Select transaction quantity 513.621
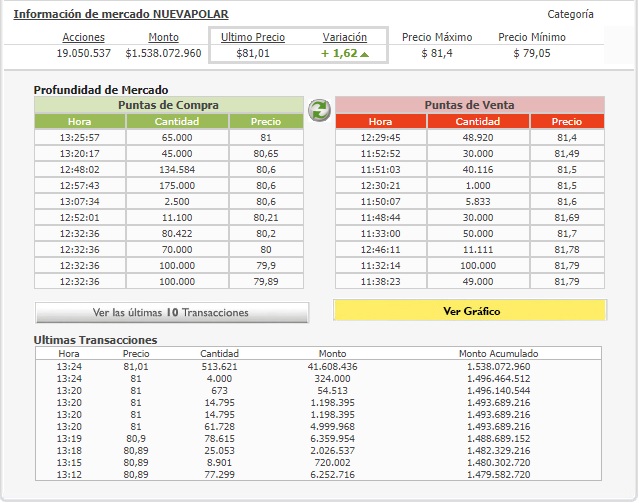This screenshot has width=639, height=503. tap(219, 366)
